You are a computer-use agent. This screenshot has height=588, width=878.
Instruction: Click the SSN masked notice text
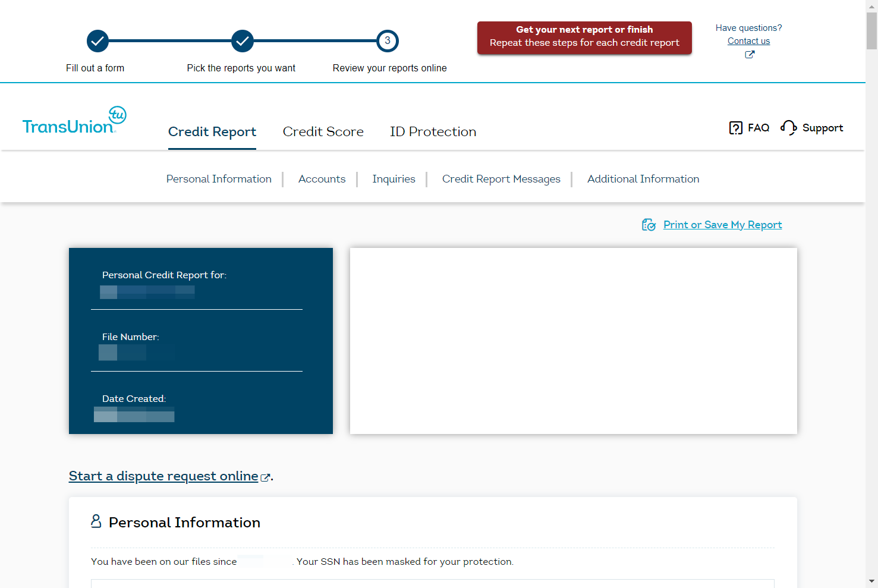click(405, 562)
